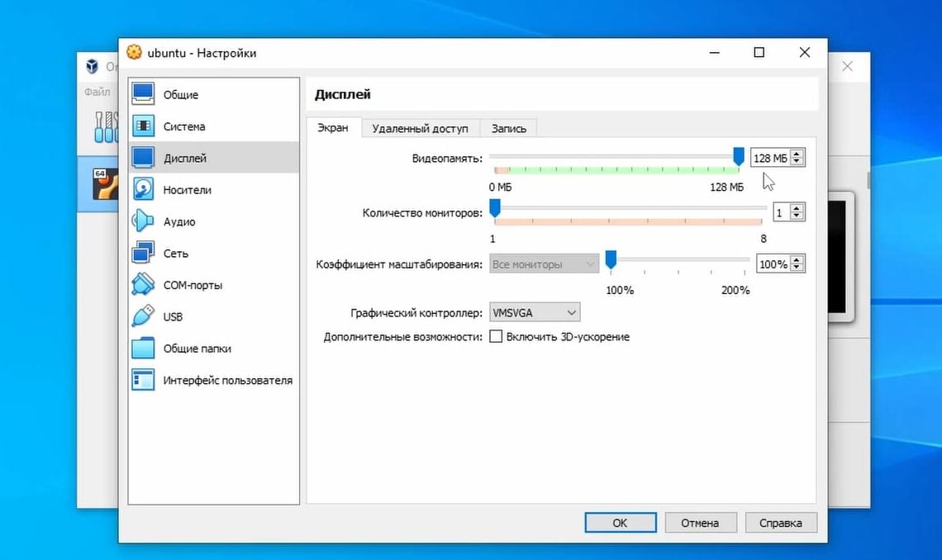Open the Общие settings icon

[x=143, y=94]
